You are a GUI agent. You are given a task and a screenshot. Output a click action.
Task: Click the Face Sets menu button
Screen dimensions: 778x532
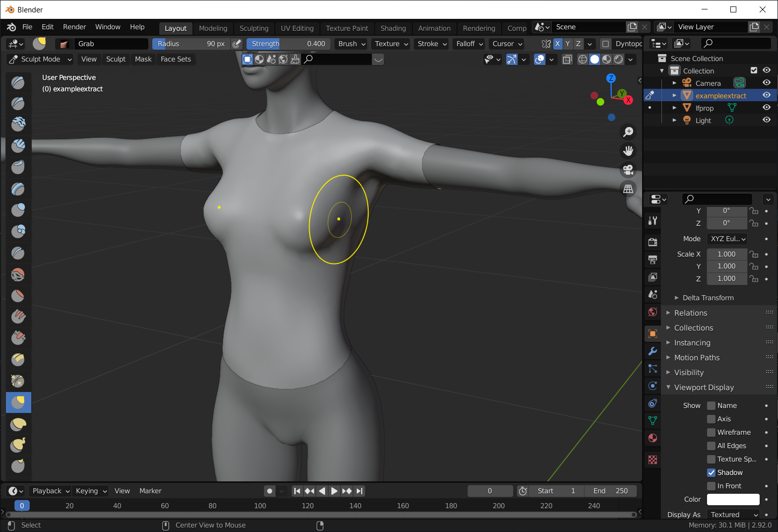pos(176,59)
